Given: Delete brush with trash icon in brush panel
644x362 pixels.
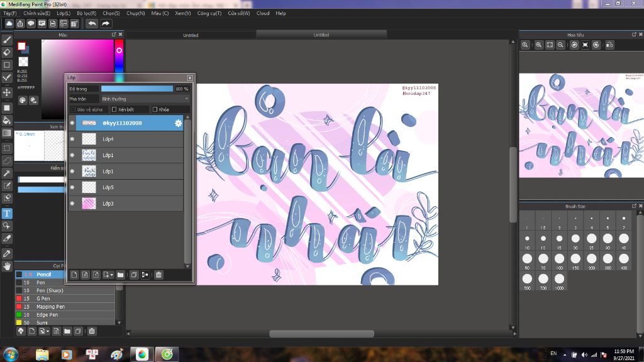Looking at the screenshot, I should pyautogui.click(x=92, y=331).
